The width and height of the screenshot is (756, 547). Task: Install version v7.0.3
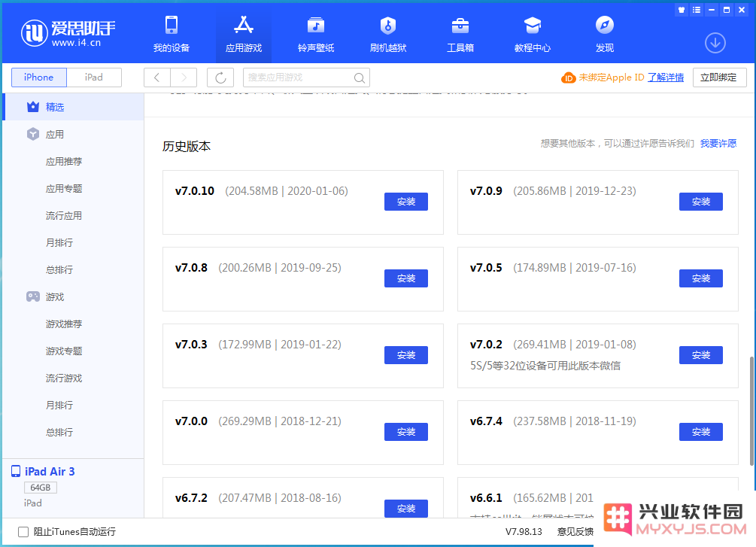(406, 355)
